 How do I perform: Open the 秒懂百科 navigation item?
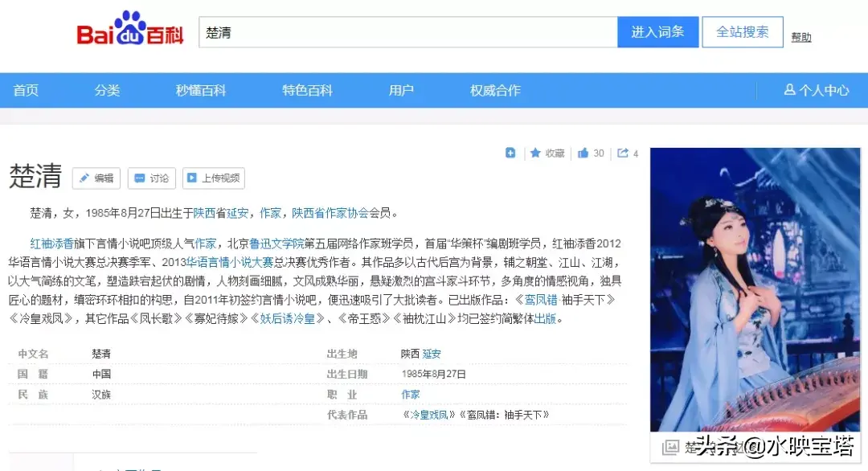(201, 91)
